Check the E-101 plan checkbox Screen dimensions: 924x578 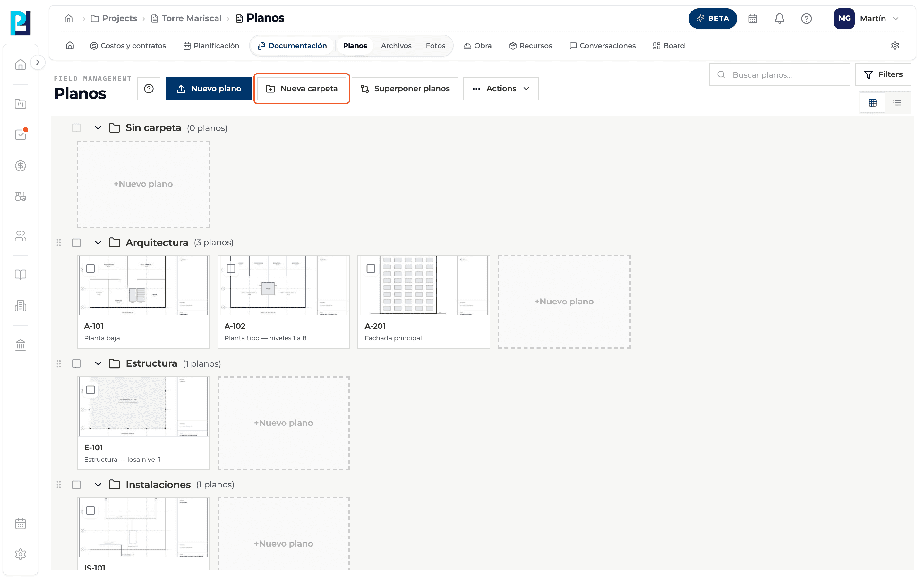coord(90,390)
